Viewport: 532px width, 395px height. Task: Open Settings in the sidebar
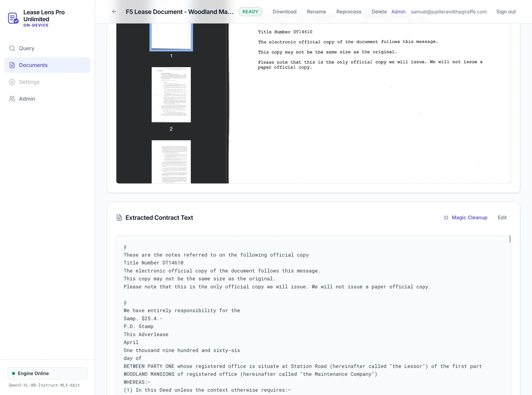coord(47,82)
